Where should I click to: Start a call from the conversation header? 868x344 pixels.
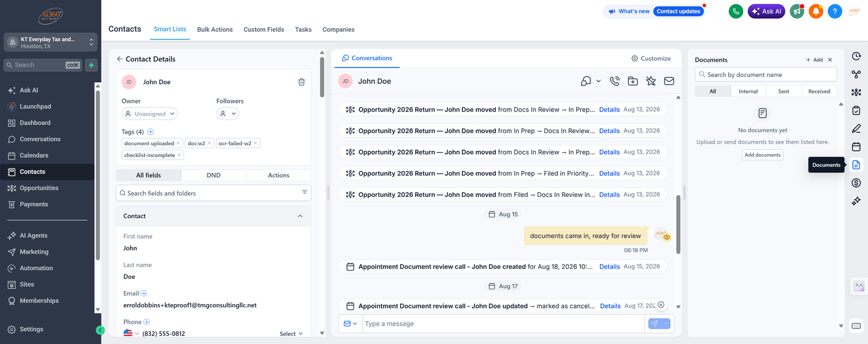pyautogui.click(x=615, y=81)
